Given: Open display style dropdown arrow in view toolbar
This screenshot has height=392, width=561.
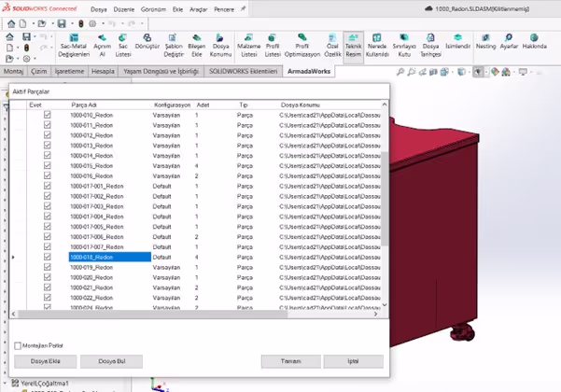Looking at the screenshot, I should (470, 72).
